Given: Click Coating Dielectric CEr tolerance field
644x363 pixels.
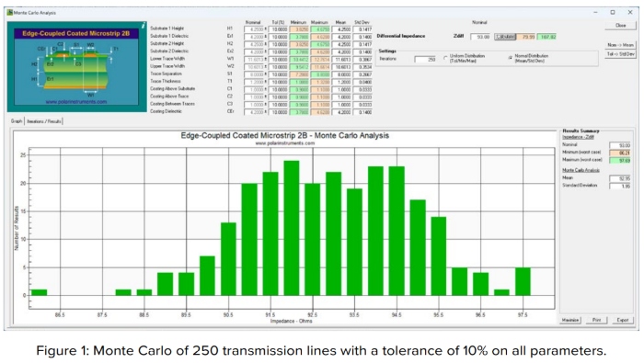Looking at the screenshot, I should 280,112.
